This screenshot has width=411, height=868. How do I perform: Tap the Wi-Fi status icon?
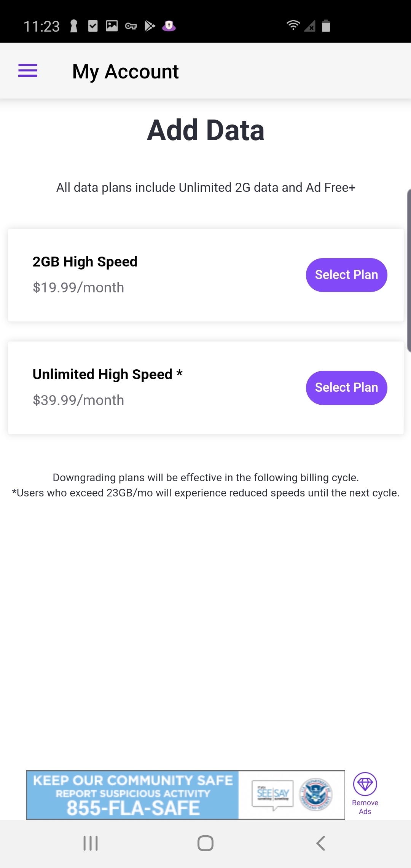click(x=293, y=26)
